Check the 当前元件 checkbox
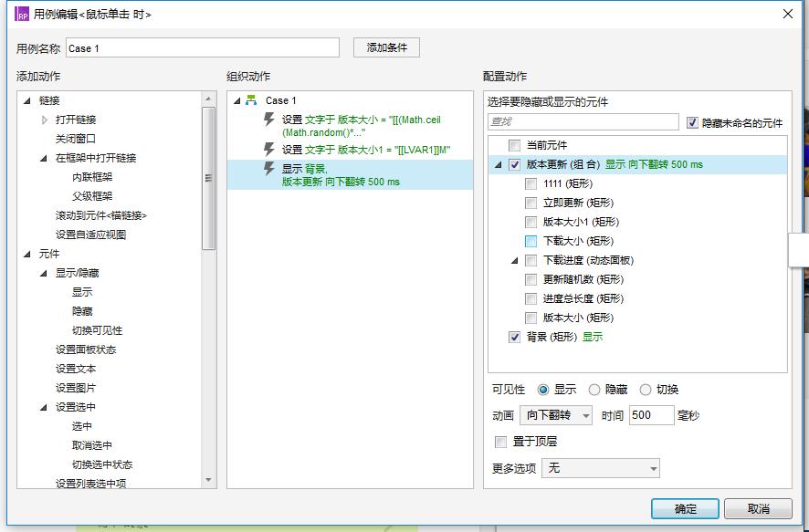809x532 pixels. 514,145
